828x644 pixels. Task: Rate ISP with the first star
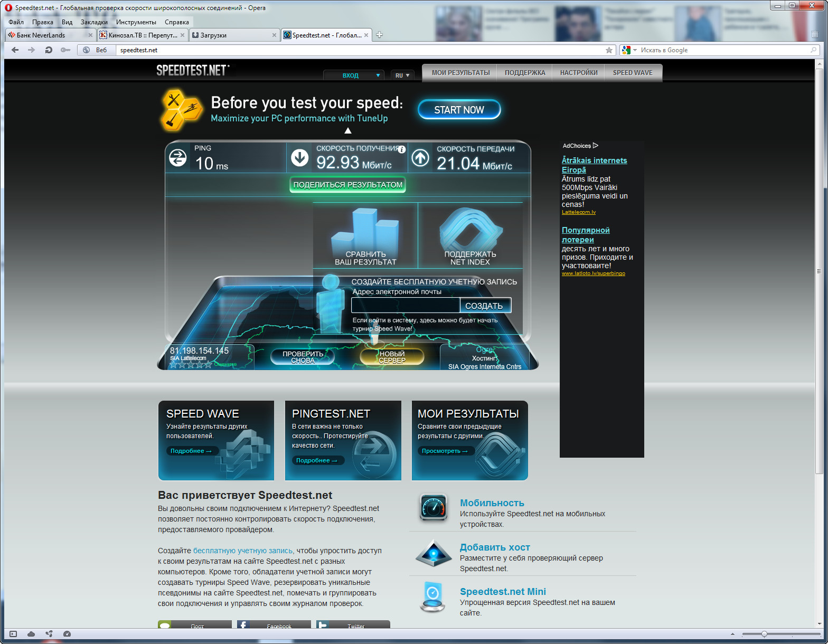click(173, 364)
